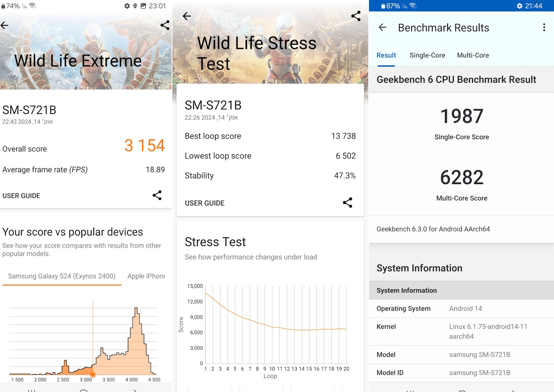Tap System Information gray section header

(x=461, y=290)
